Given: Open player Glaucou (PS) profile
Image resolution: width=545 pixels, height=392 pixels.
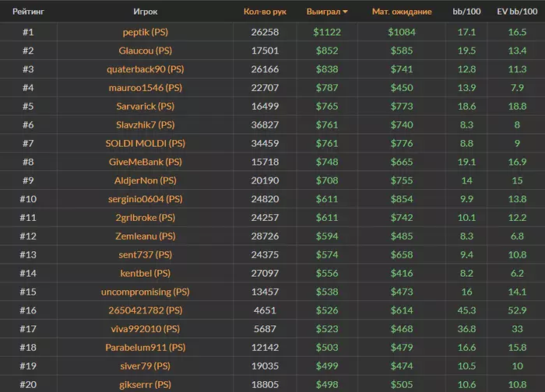Looking at the screenshot, I should pos(146,51).
